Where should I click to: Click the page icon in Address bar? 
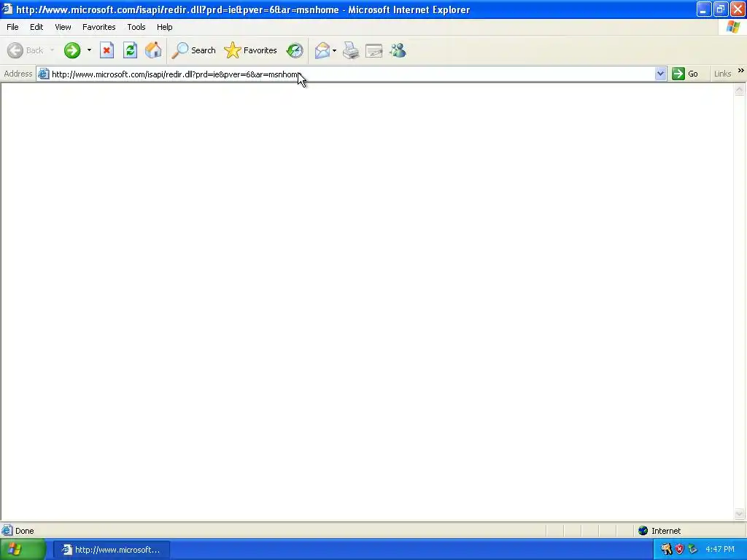pos(43,74)
